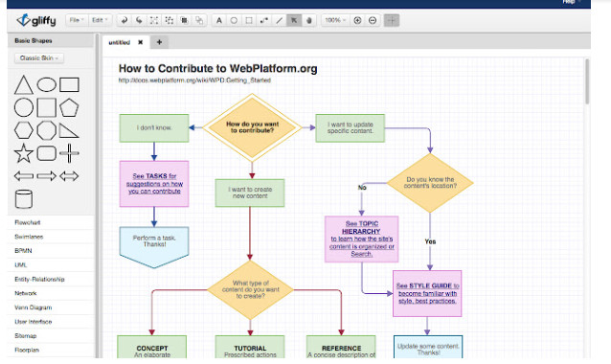Pick the square shape from Basic Shapes

[46, 107]
